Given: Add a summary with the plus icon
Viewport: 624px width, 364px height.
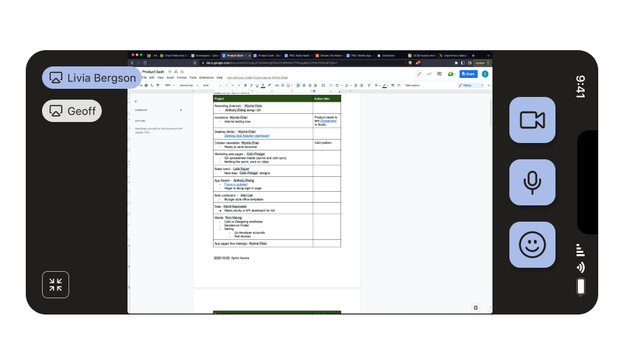Looking at the screenshot, I should click(x=180, y=110).
